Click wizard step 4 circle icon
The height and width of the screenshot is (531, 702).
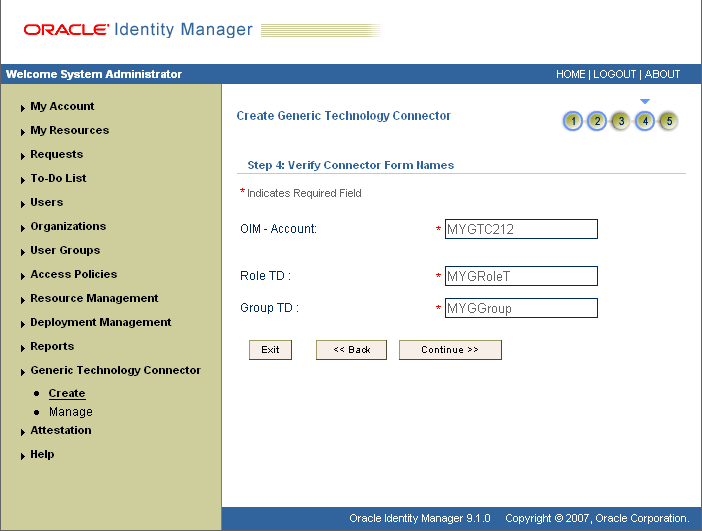[x=645, y=121]
